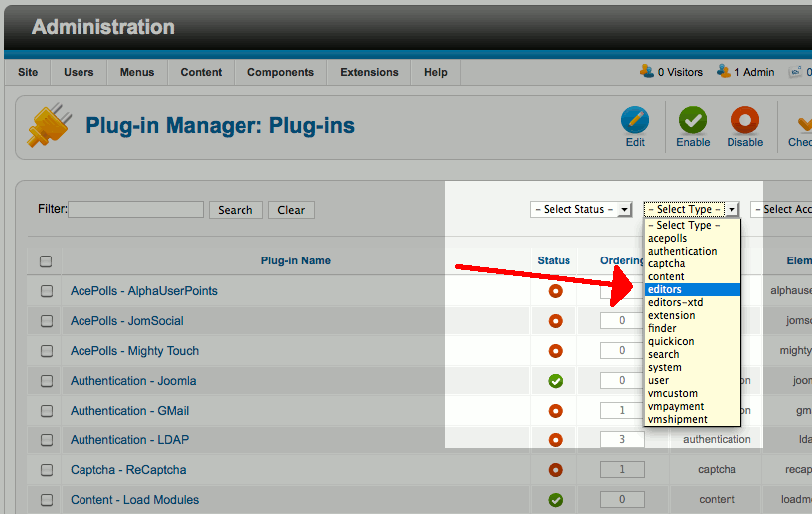Click the green Enable checkmark icon
Screen dimensions: 812x514
[693, 120]
